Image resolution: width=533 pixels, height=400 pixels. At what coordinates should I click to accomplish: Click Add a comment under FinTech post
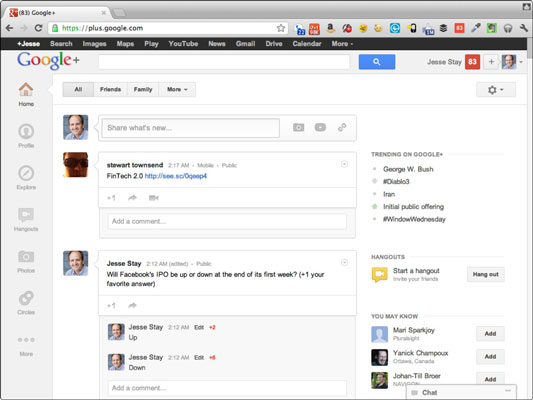(x=227, y=222)
